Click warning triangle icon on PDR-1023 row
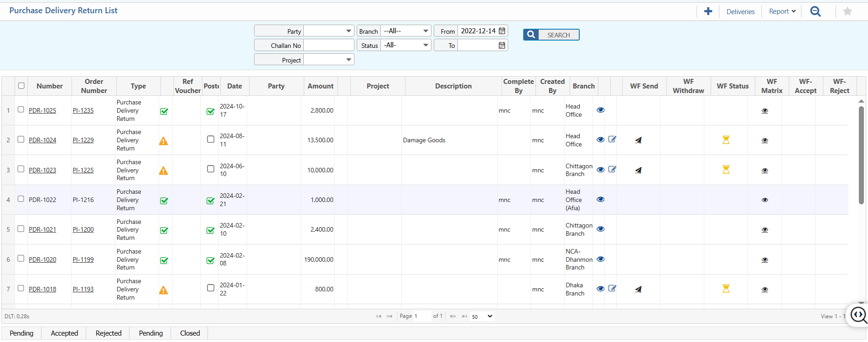This screenshot has height=342, width=868. [x=163, y=171]
